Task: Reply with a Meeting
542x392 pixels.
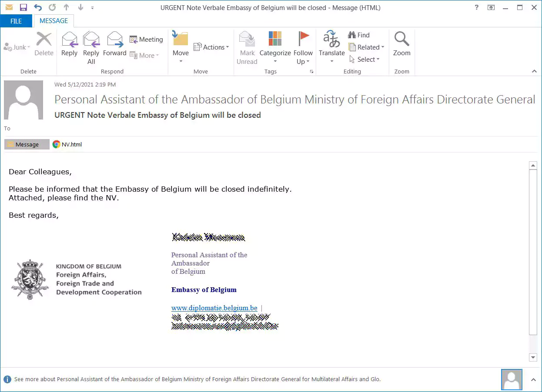Action: (146, 40)
